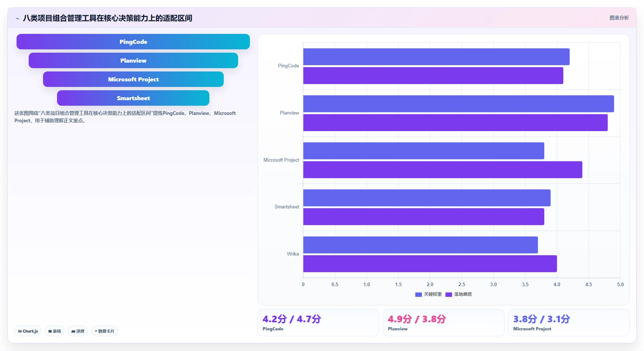Click the 4.2分 / 4.7分 score value
This screenshot has height=351, width=644.
point(292,319)
